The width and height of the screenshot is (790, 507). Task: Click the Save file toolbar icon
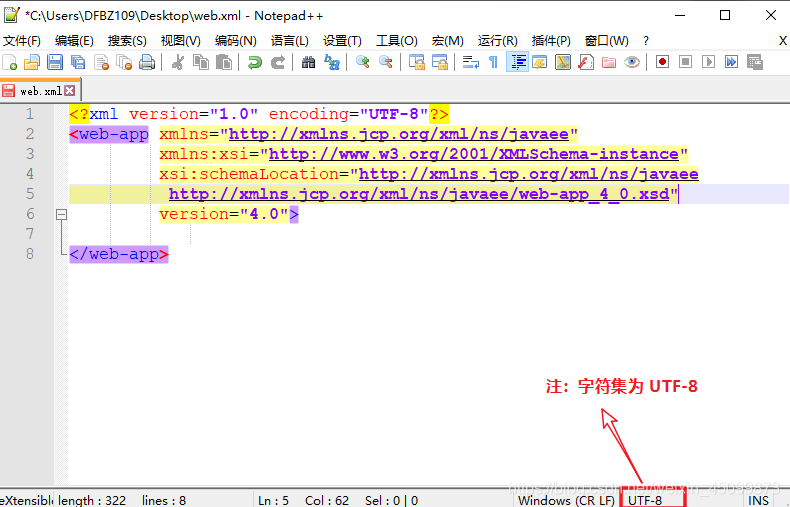coord(55,62)
